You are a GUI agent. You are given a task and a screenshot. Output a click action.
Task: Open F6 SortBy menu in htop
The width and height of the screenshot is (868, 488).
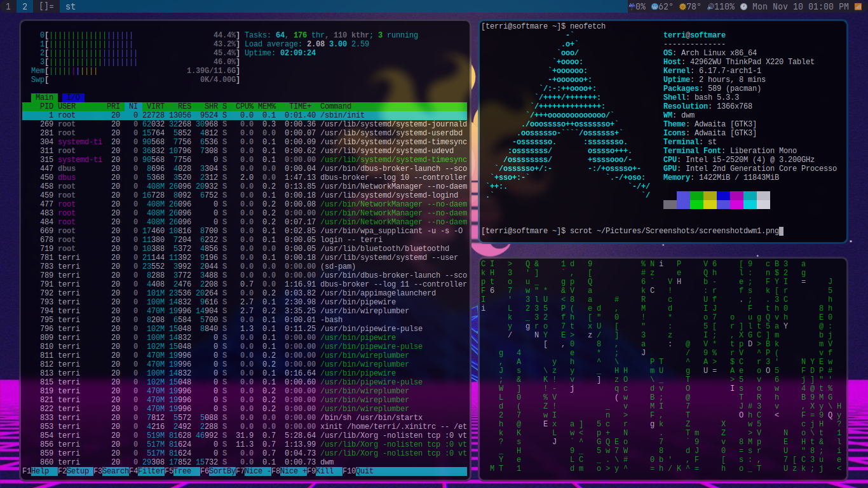coord(218,471)
